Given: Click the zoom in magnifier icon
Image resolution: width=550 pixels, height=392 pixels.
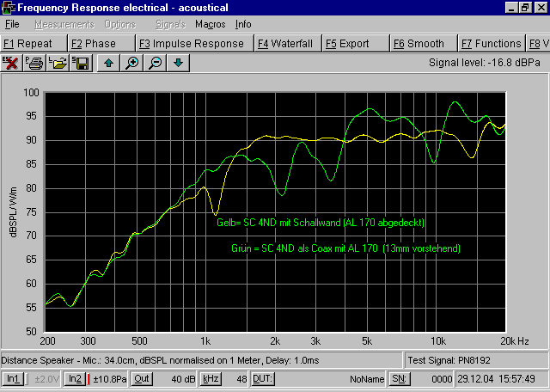Looking at the screenshot, I should click(132, 63).
